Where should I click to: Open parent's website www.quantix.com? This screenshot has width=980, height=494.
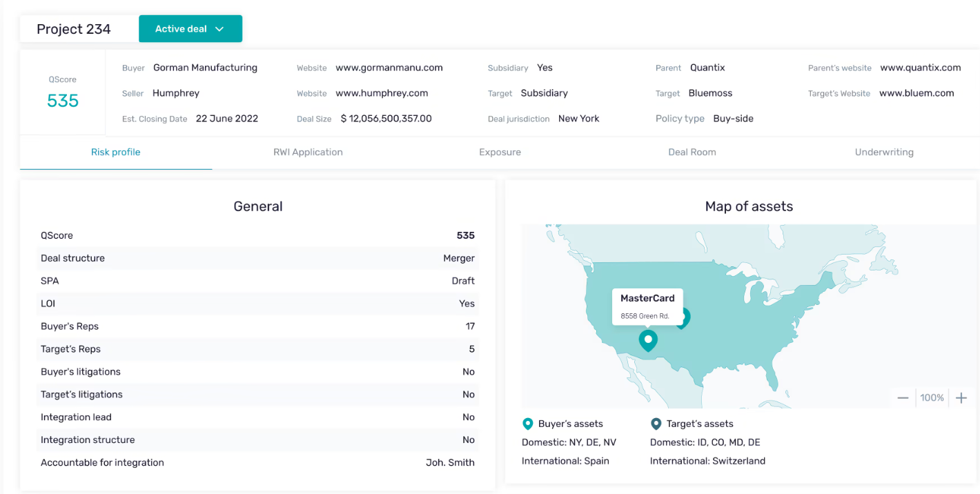click(920, 68)
